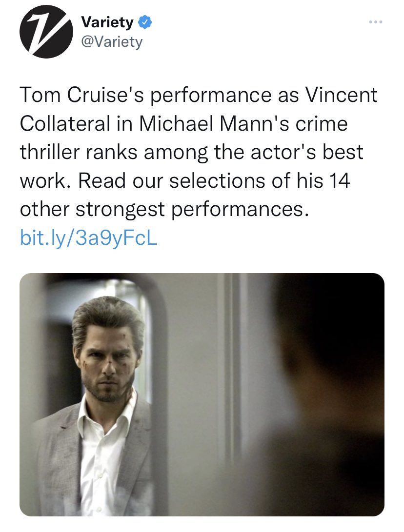The image size is (404, 532).
Task: Click the blue verified badge
Action: 145,22
